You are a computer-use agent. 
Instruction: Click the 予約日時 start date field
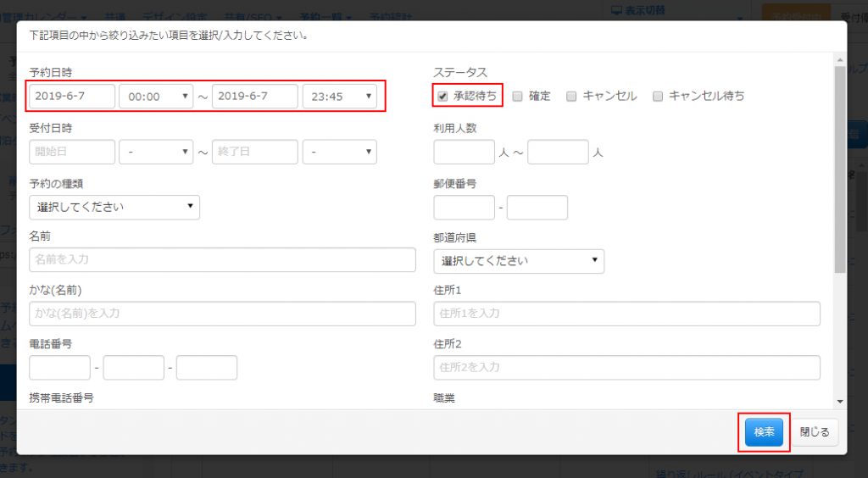tap(72, 97)
